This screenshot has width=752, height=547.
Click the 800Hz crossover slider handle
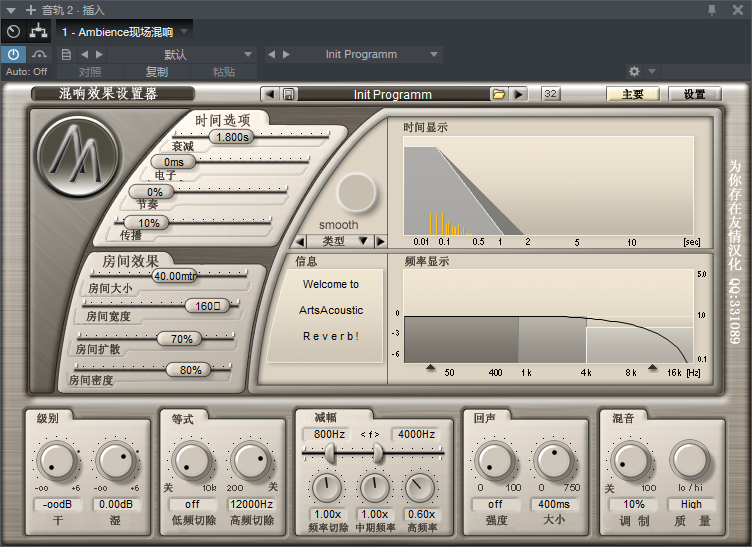(x=330, y=452)
